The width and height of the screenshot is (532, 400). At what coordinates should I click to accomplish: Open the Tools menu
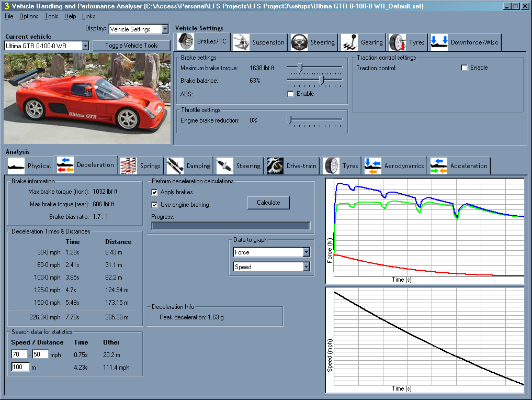pos(51,16)
